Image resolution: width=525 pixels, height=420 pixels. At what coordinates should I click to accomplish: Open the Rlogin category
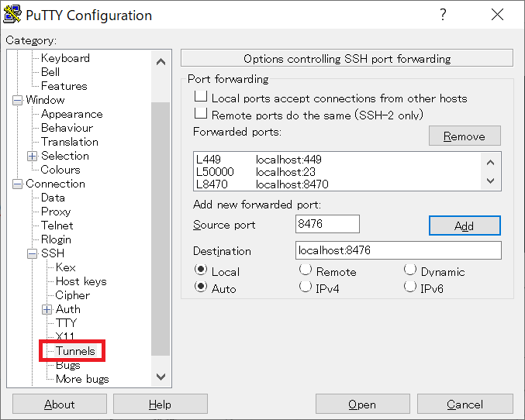(56, 239)
